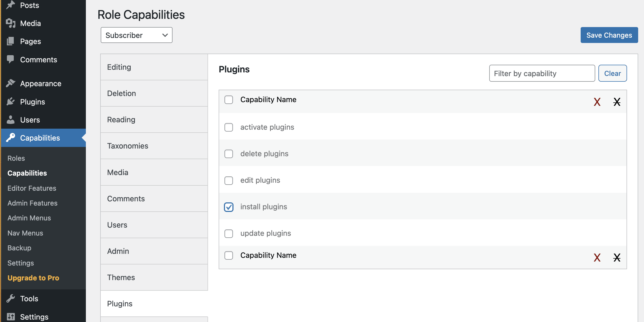Click the red X in top header row
644x322 pixels.
(597, 102)
